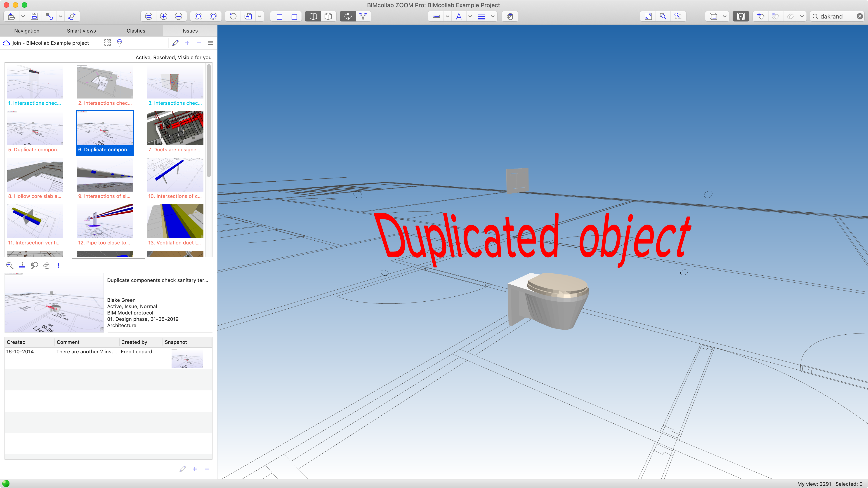The height and width of the screenshot is (488, 868).
Task: Add a comment with bottom plus button
Action: point(195,469)
